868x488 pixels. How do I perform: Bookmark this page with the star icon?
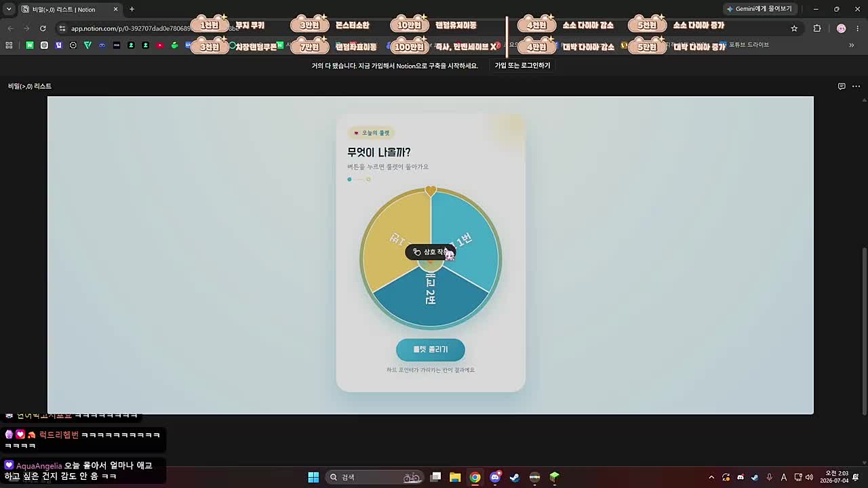(794, 28)
